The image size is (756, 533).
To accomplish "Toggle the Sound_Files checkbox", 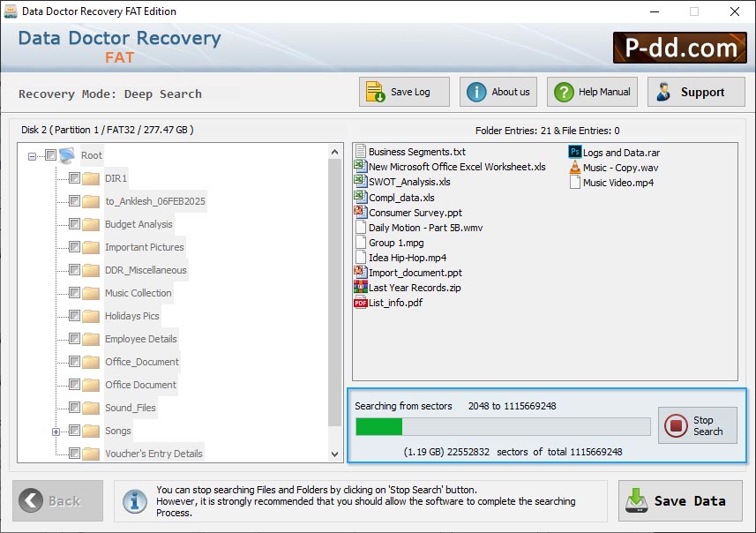I will (74, 408).
